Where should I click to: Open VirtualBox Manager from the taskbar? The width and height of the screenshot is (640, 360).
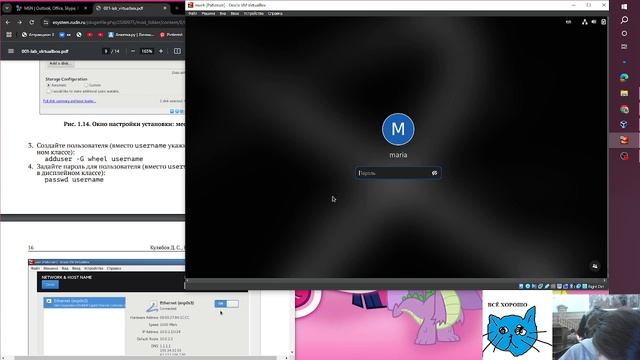[x=624, y=124]
